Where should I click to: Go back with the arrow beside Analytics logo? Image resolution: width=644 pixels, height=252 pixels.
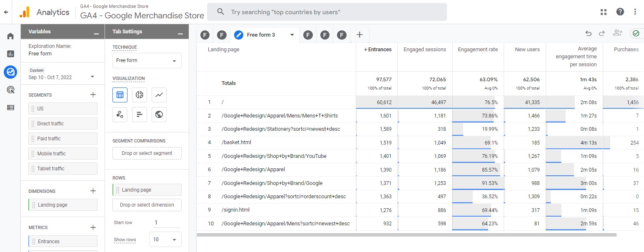tap(6, 12)
